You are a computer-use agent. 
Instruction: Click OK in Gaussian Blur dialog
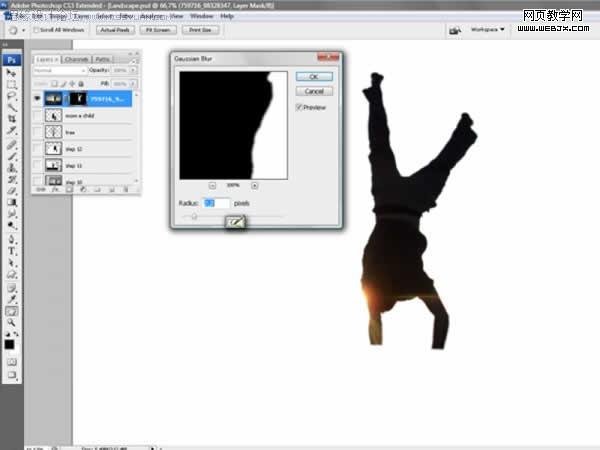(x=314, y=77)
